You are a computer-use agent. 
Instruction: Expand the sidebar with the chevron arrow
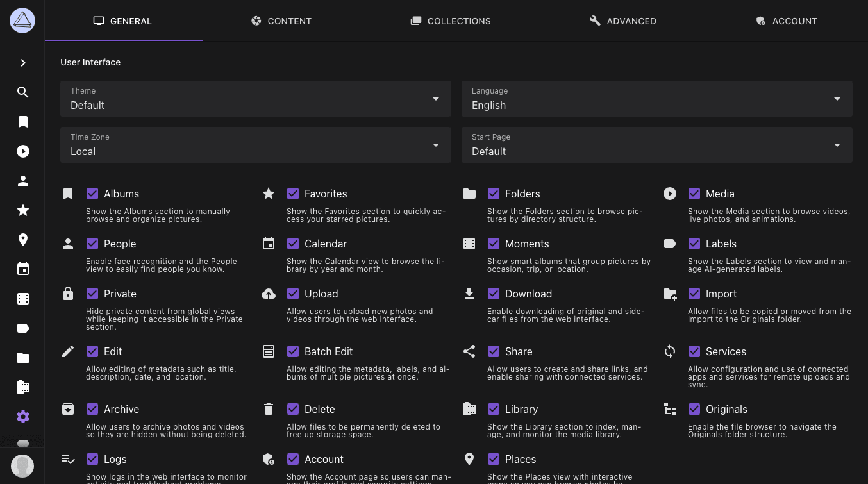(x=23, y=63)
